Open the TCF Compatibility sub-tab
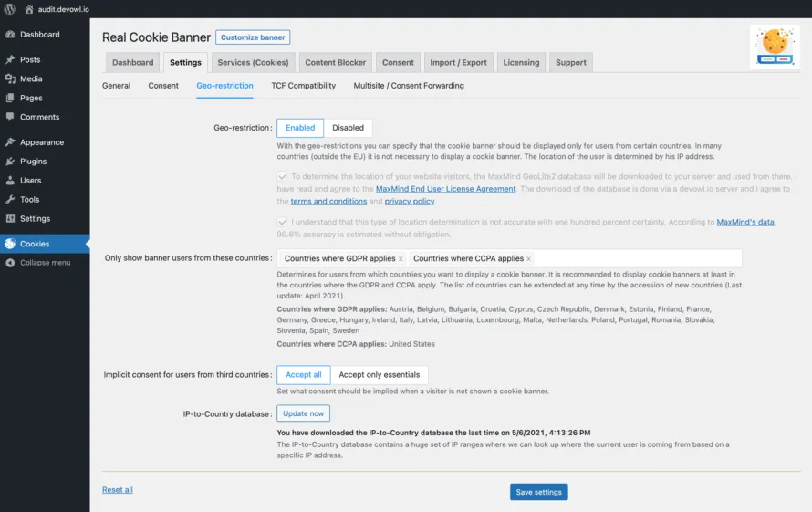Screen dimensions: 812x512 tap(303, 86)
